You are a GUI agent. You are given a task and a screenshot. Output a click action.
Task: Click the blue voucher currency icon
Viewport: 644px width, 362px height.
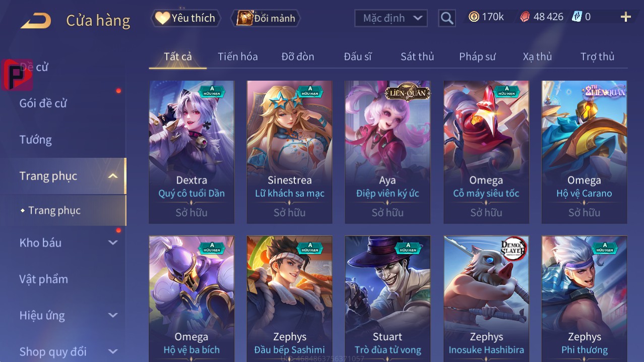[576, 17]
